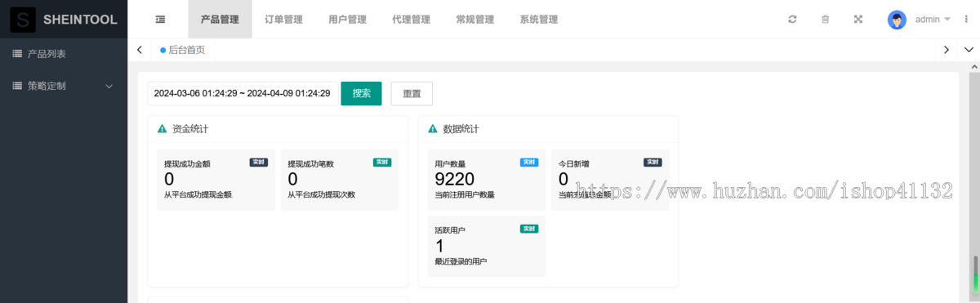Click the 实时 badge on 用户数量
The image size is (980, 303).
[x=529, y=162]
